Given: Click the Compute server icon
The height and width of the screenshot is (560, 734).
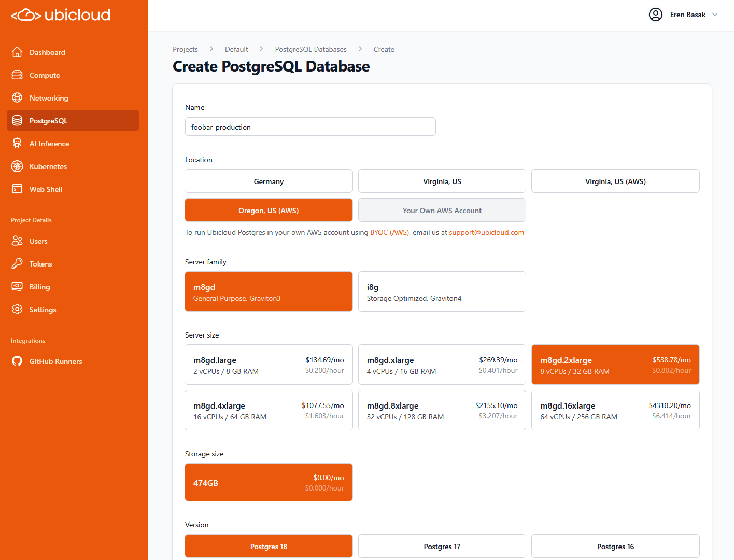Looking at the screenshot, I should (17, 75).
